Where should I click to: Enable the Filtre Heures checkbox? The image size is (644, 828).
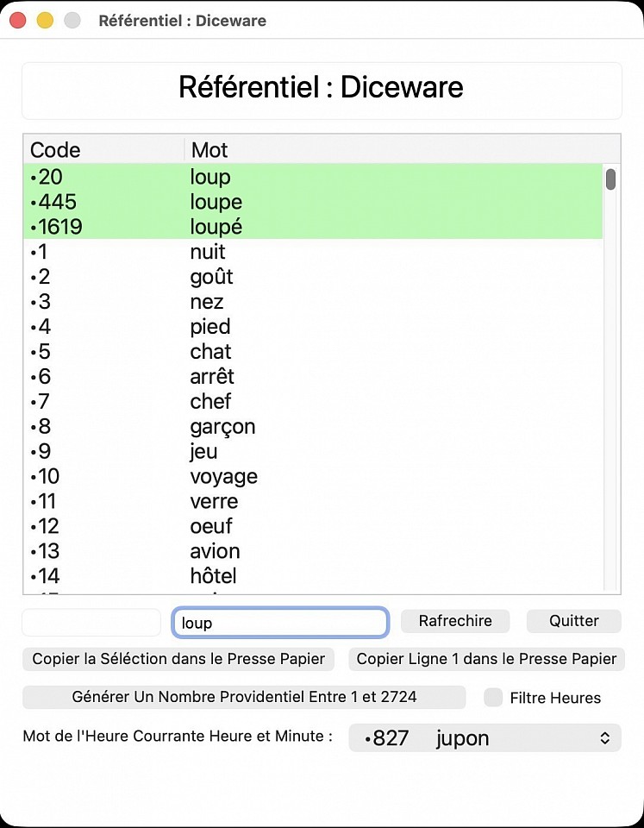(493, 698)
